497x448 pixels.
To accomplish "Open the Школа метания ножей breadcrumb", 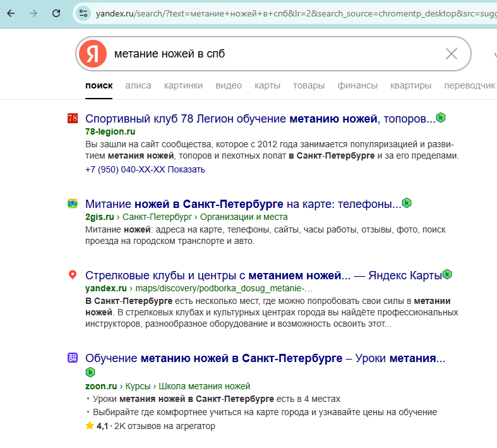I will pos(204,386).
